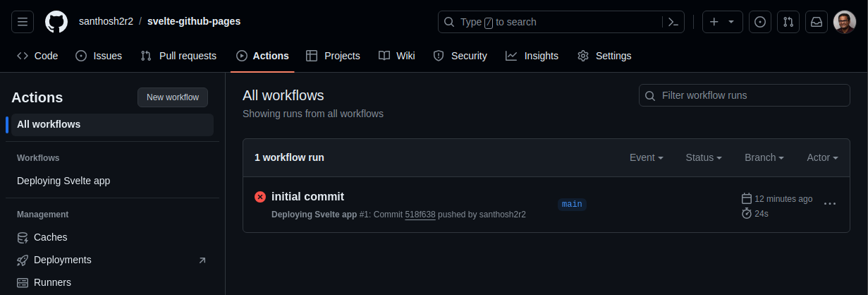This screenshot has height=295, width=868.
Task: Click the Deployments external link arrow
Action: pos(202,260)
